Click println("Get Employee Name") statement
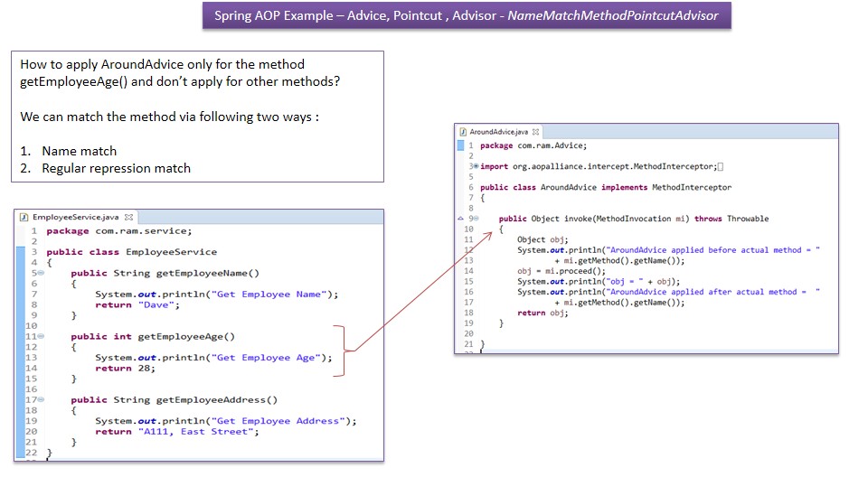This screenshot has height=477, width=868. coord(216,295)
